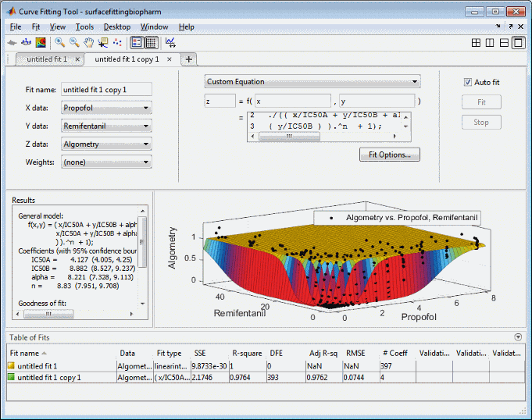Click the Fit name input field
This screenshot has width=532, height=420.
(106, 90)
